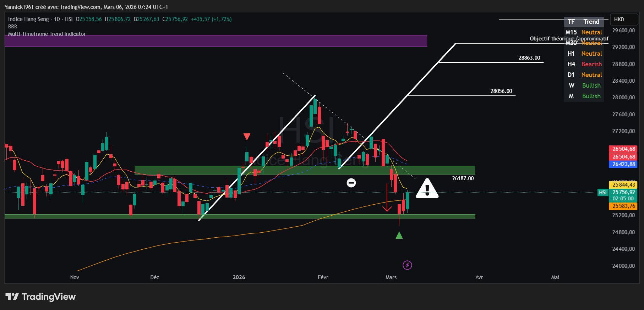
Task: Select the BBB indicator legend
Action: pos(13,27)
